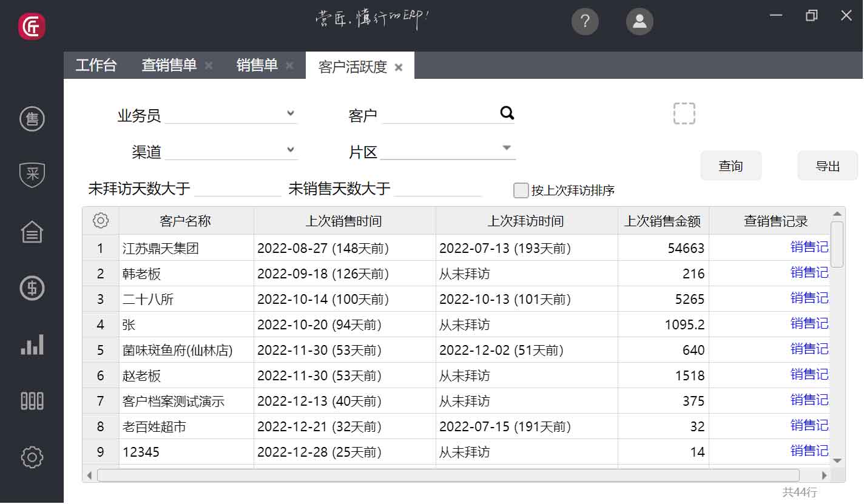Image resolution: width=864 pixels, height=504 pixels.
Task: Close the 销售单 tab
Action: [289, 66]
